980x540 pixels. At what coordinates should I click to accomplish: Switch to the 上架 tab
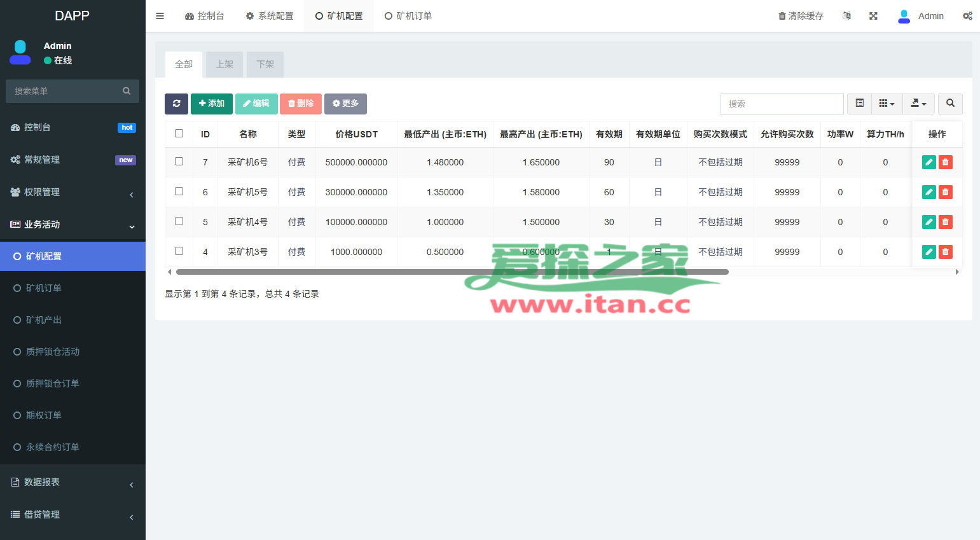click(x=224, y=64)
